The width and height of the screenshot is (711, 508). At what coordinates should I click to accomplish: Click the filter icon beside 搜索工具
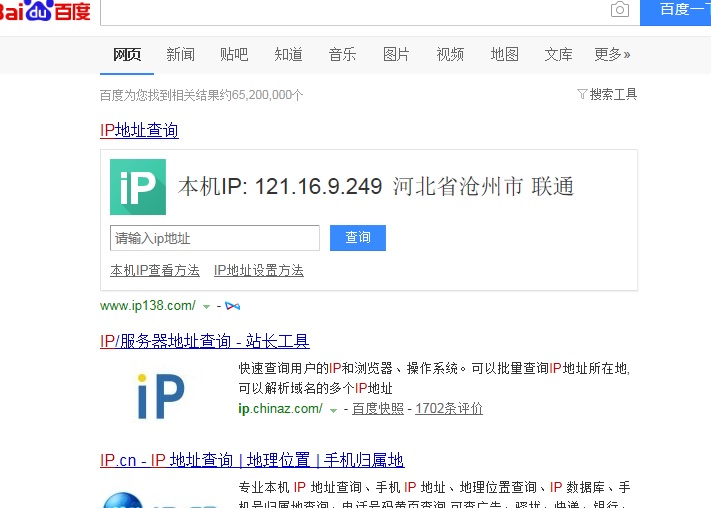click(582, 94)
